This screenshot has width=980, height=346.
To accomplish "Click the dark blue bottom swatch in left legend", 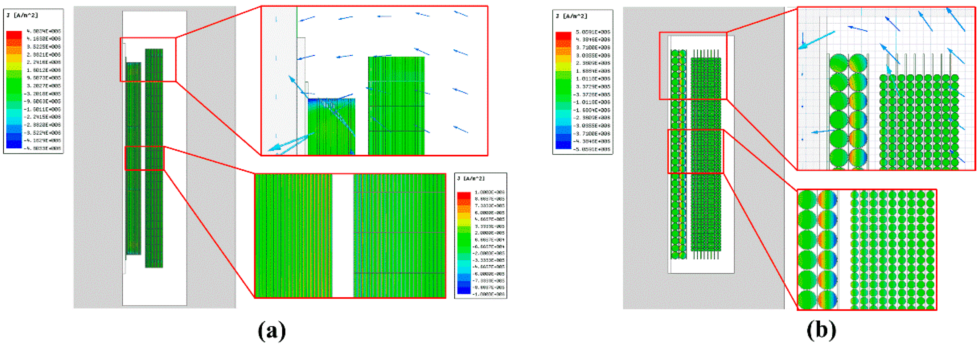I will click(14, 144).
